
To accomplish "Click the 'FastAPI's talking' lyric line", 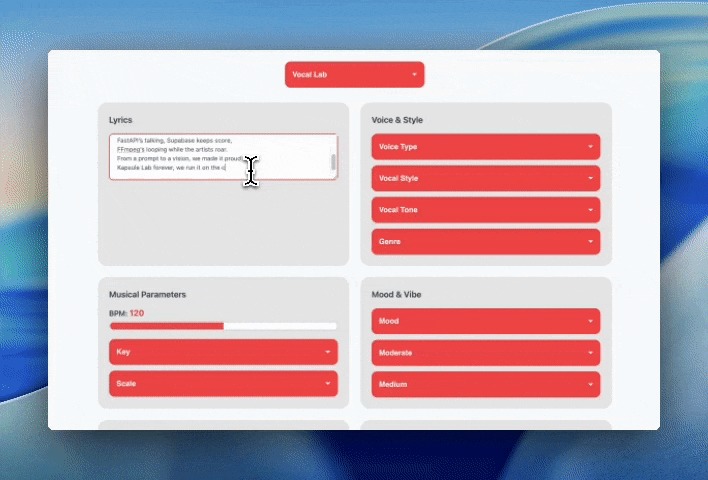I will 174,140.
